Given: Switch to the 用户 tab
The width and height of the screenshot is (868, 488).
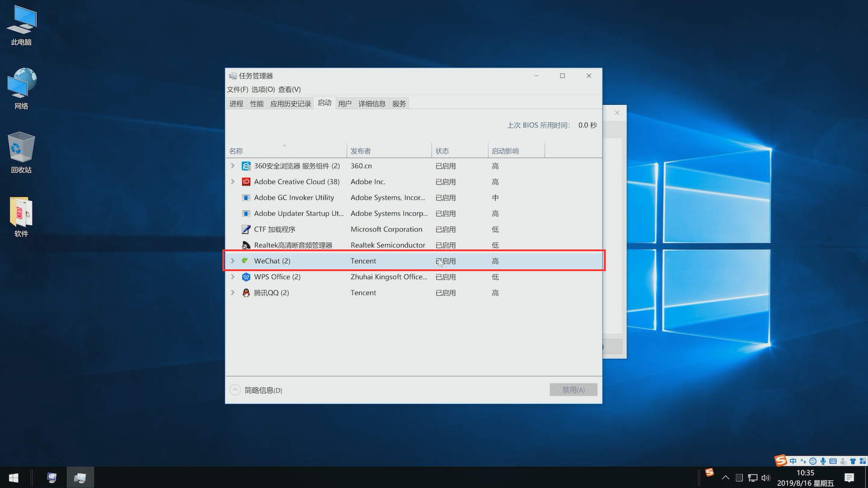Looking at the screenshot, I should pos(345,104).
